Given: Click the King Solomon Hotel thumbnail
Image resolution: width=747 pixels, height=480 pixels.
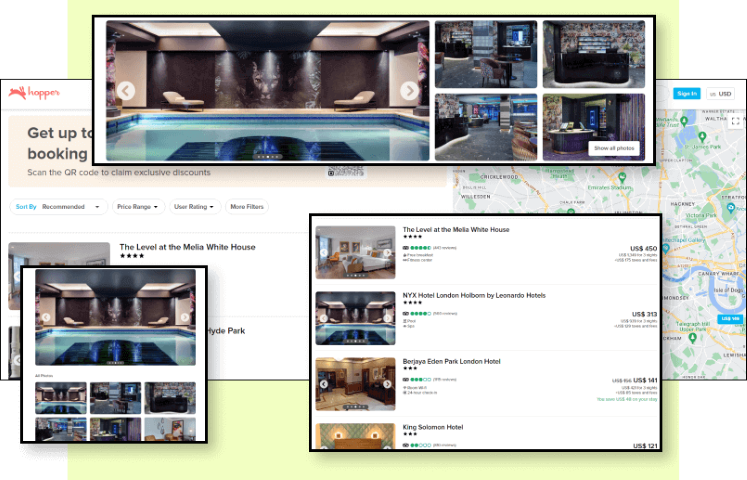Looking at the screenshot, I should 355,436.
